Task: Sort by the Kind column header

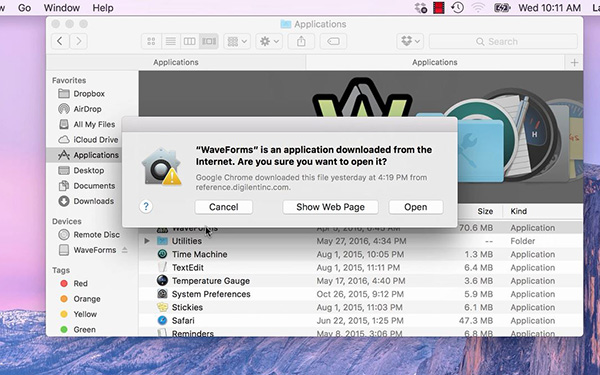Action: coord(518,211)
